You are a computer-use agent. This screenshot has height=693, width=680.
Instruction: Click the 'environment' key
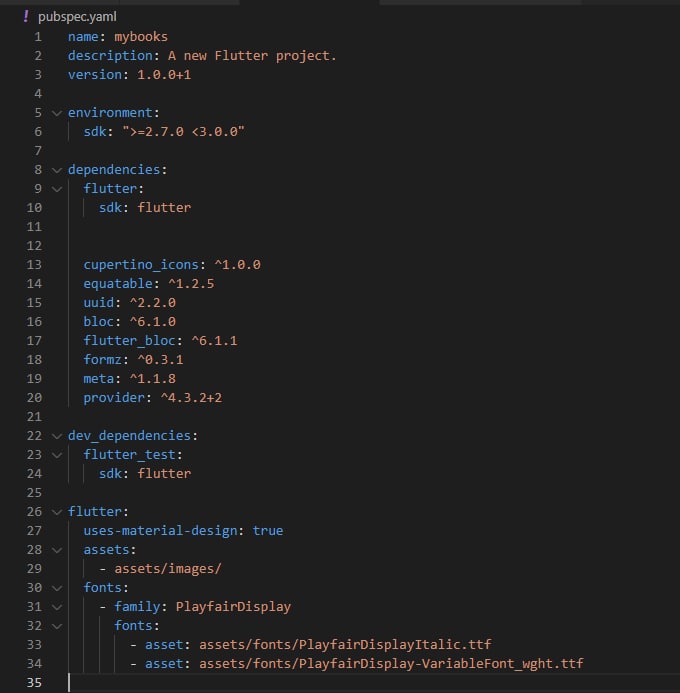point(110,113)
